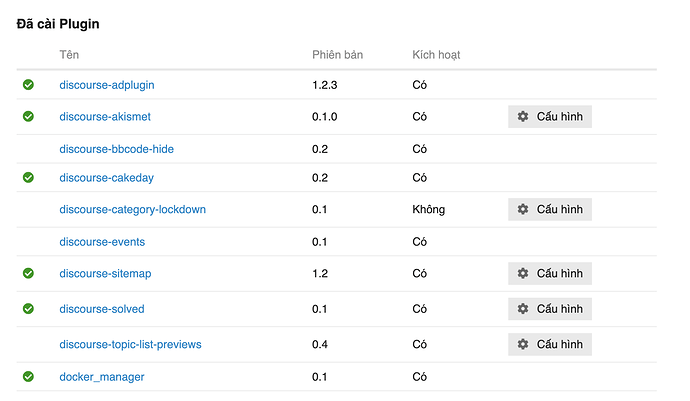Open the discourse-solved plugin link
The image size is (690, 401).
click(x=102, y=309)
